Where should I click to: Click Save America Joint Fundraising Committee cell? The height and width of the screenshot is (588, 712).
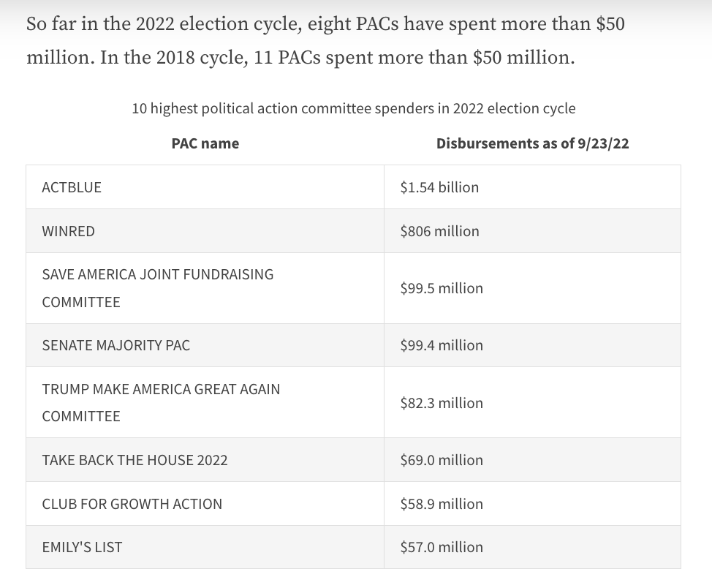pos(158,288)
